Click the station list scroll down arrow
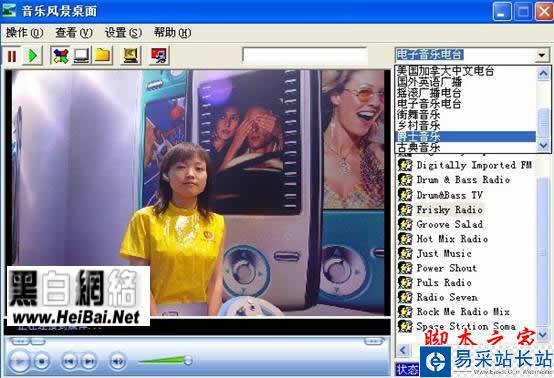554x378 pixels. 543,334
